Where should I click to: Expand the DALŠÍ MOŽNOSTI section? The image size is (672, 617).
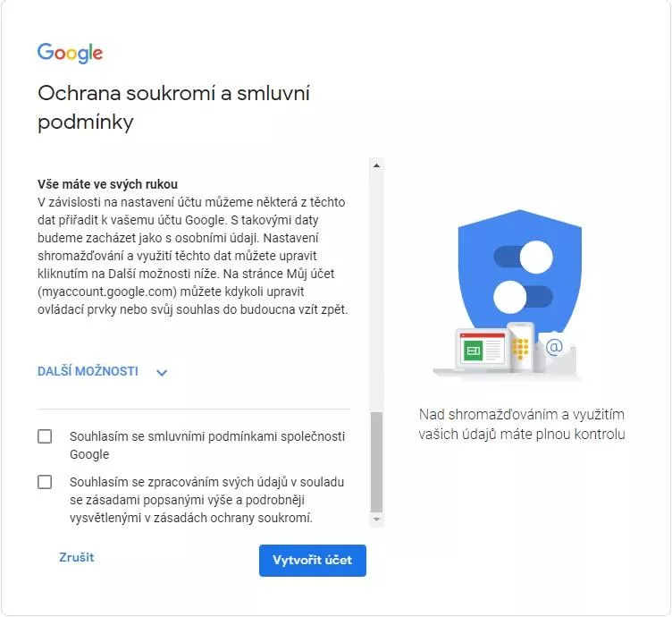point(102,371)
